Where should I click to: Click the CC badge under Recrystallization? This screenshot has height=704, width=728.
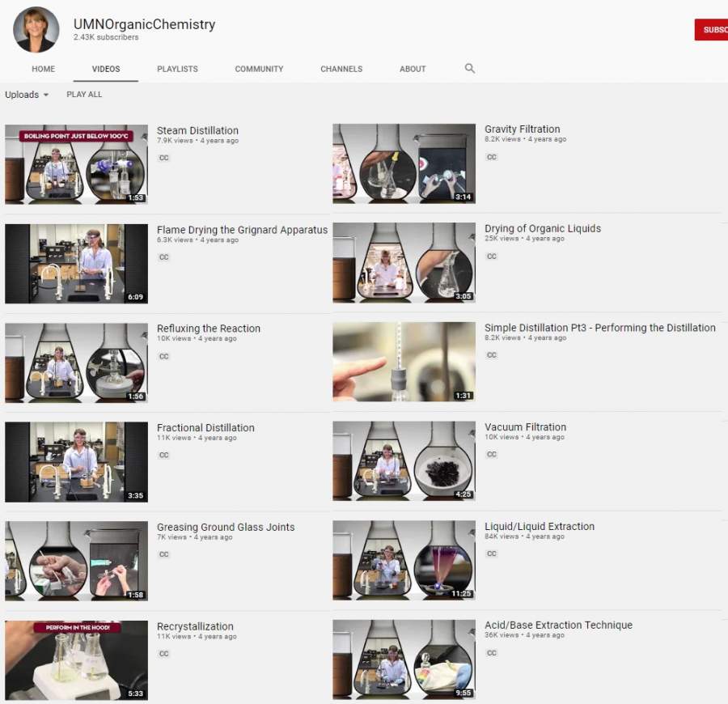[x=163, y=654]
